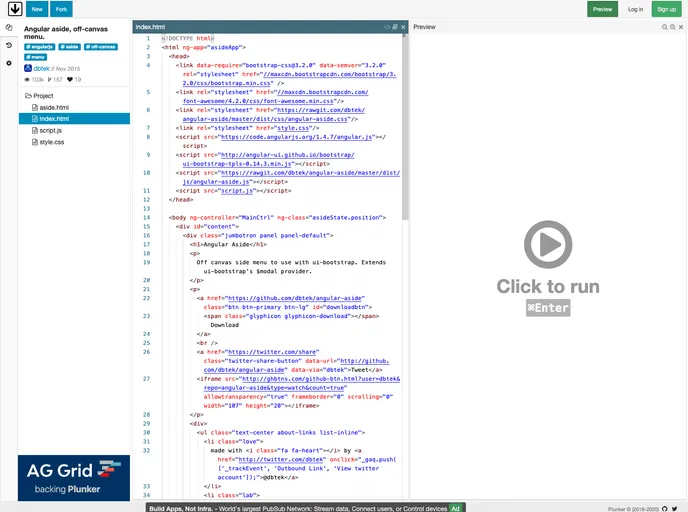688x512 pixels.
Task: Click the index.html editor tab title
Action: point(150,27)
